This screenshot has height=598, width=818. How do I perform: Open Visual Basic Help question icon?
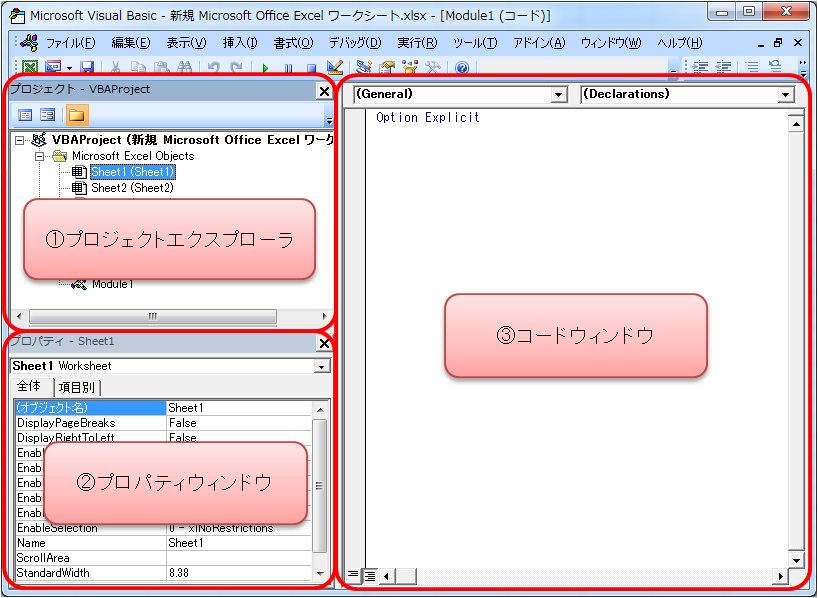[462, 68]
